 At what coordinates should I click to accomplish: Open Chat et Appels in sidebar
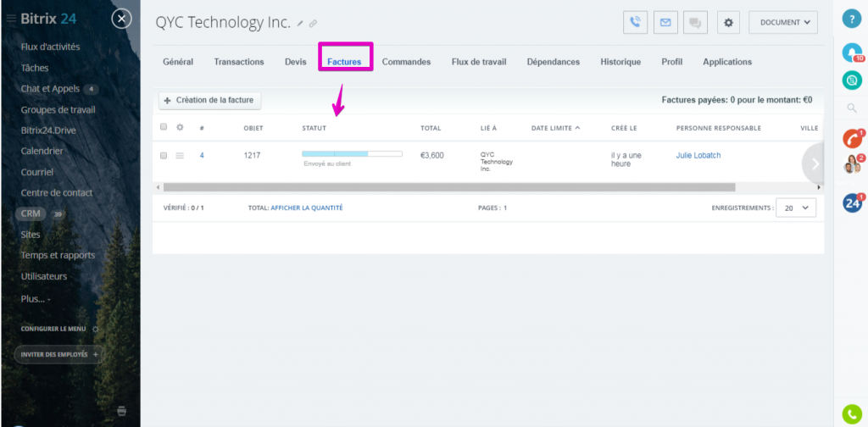[x=50, y=88]
